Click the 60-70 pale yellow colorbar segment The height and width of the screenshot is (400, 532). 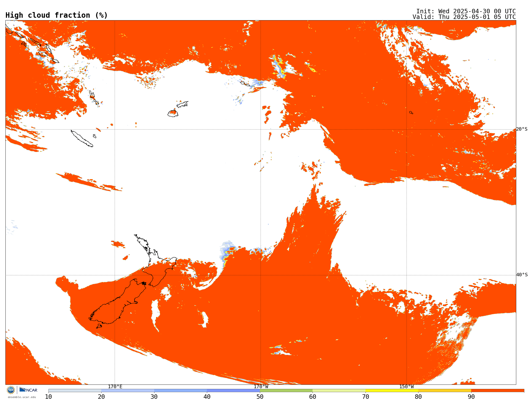tap(339, 391)
